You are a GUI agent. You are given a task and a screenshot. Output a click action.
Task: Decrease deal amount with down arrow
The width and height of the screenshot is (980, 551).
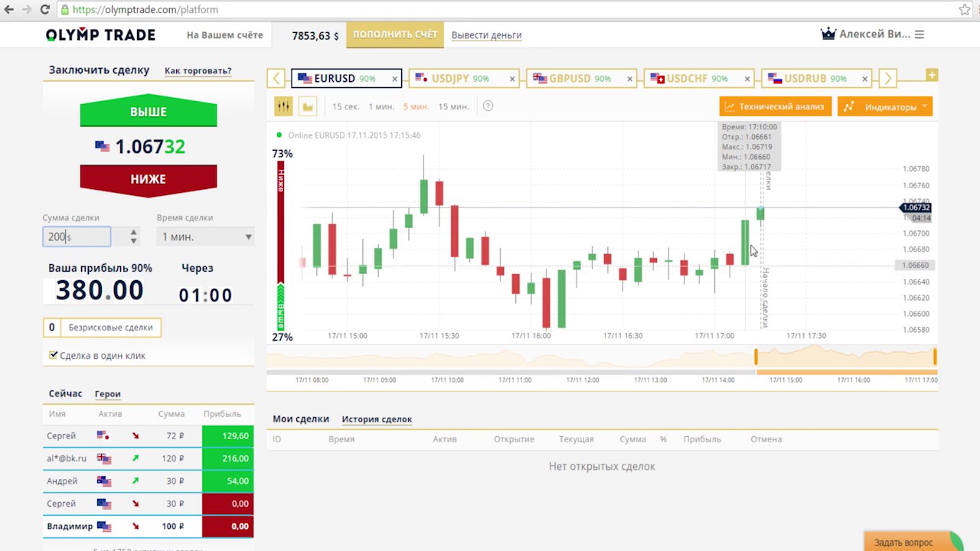[134, 241]
